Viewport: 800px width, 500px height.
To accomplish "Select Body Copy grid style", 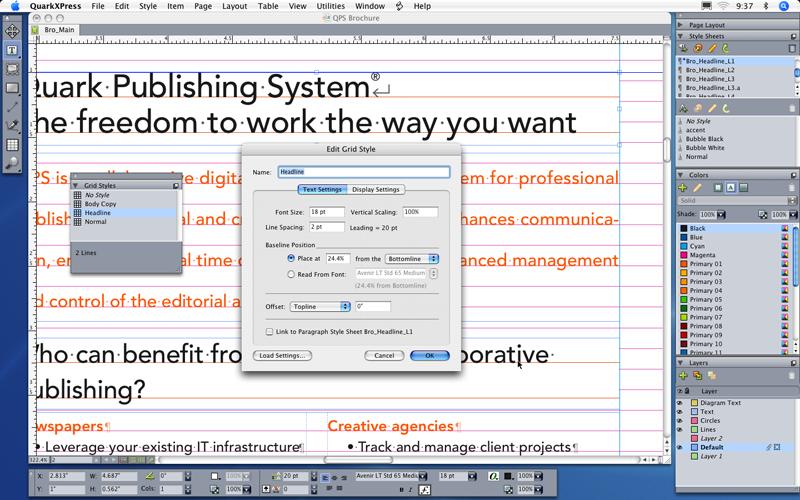I will pyautogui.click(x=101, y=204).
